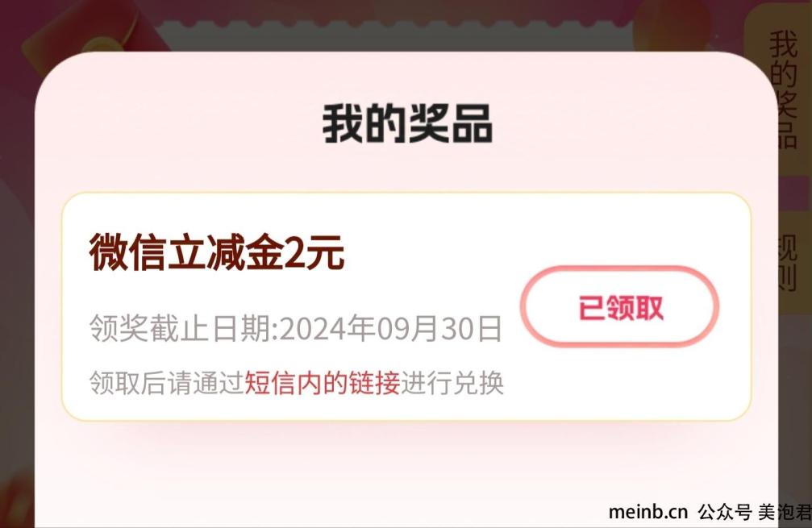Click the 我的奖品 dialog heading
Viewport: 812px width, 528px height.
coord(407,123)
